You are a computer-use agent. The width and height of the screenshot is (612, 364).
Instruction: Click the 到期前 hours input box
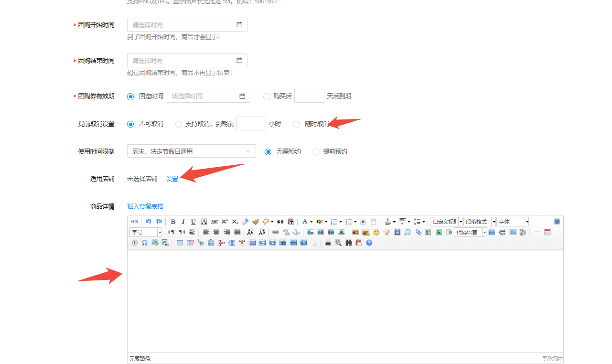(x=251, y=124)
